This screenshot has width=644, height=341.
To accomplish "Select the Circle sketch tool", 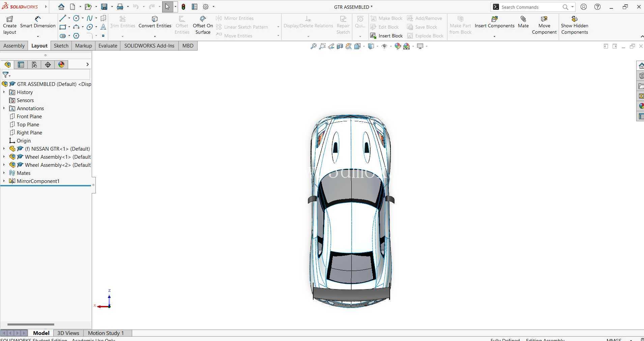I will pyautogui.click(x=77, y=18).
